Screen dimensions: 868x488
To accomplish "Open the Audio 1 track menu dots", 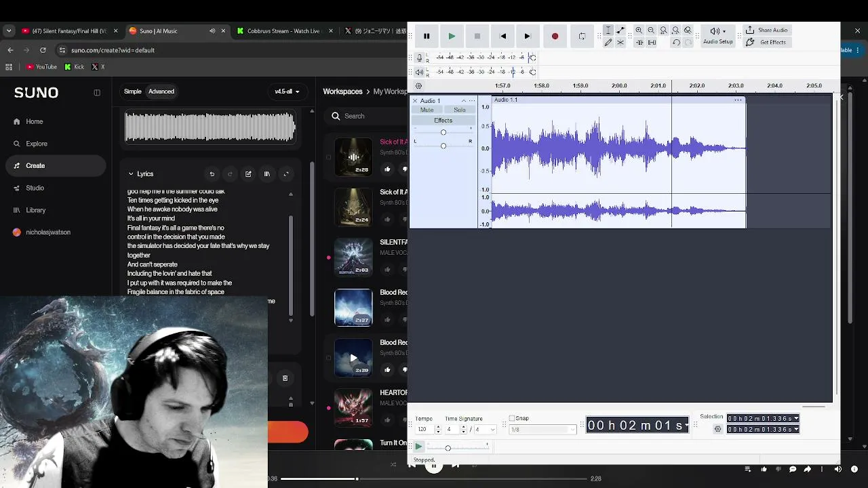I will [472, 101].
